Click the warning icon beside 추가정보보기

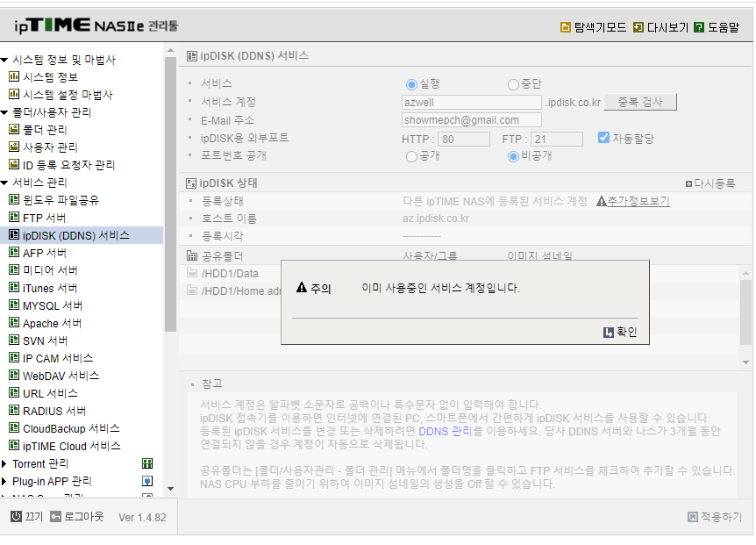(602, 201)
